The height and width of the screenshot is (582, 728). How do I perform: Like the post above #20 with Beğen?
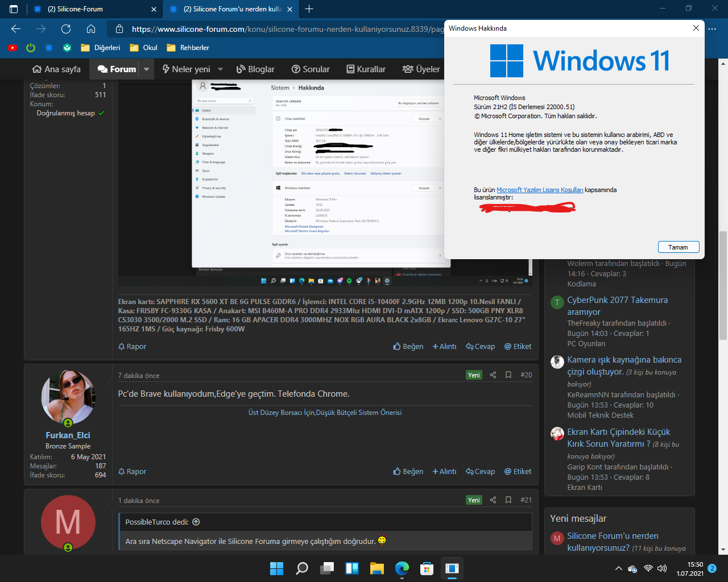(x=408, y=347)
